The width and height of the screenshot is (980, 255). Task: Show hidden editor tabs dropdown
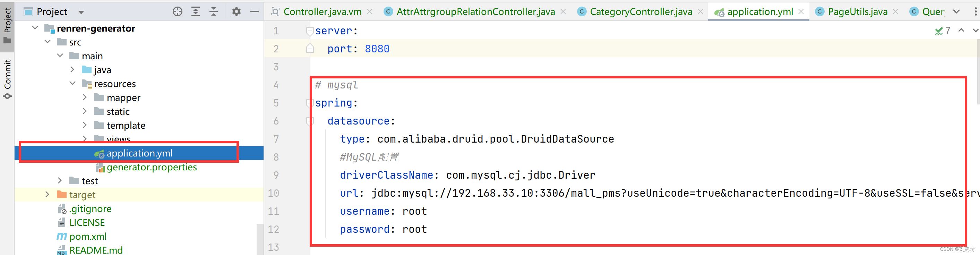click(956, 12)
